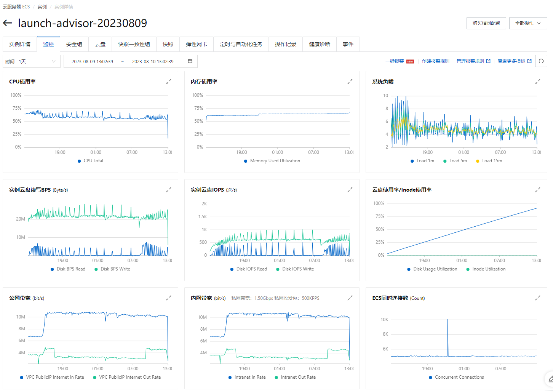The height and width of the screenshot is (392, 553).
Task: Enlarge the 实例云盘读写BPS chart
Action: (x=169, y=190)
